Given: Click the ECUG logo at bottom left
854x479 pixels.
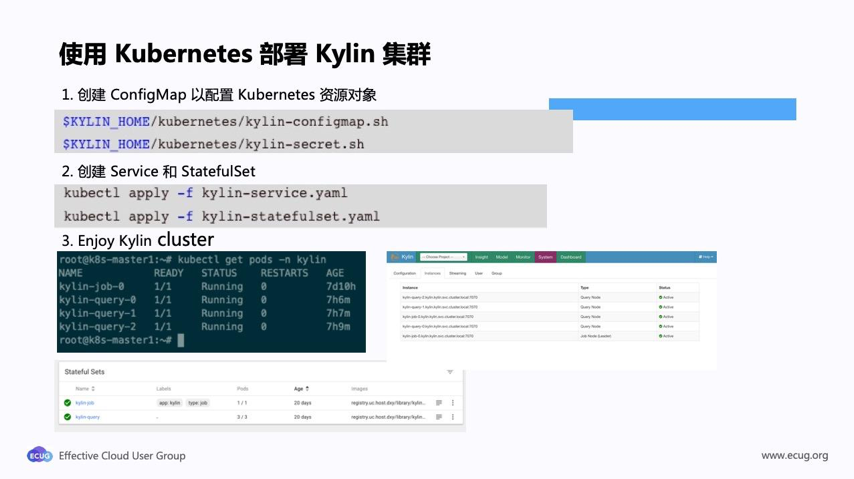Looking at the screenshot, I should tap(40, 455).
